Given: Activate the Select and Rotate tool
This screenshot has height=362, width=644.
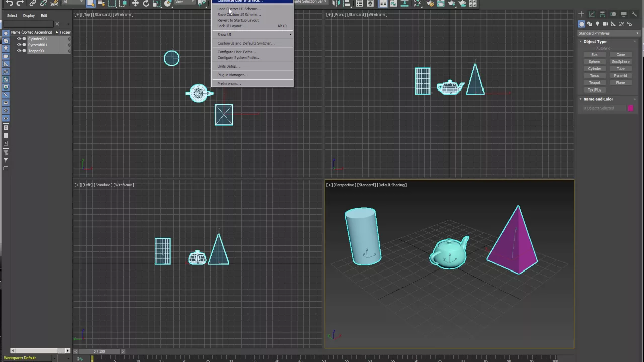Looking at the screenshot, I should click(146, 3).
